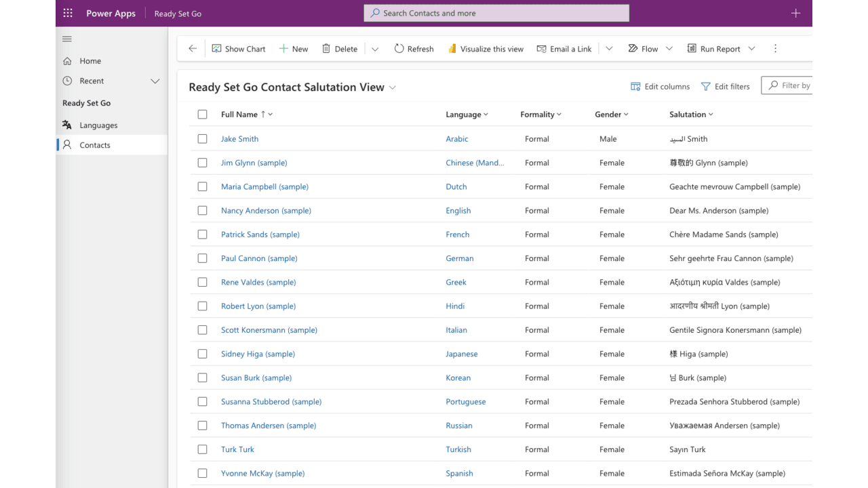Image resolution: width=868 pixels, height=488 pixels.
Task: Click the back arrow in the command bar
Action: point(192,48)
